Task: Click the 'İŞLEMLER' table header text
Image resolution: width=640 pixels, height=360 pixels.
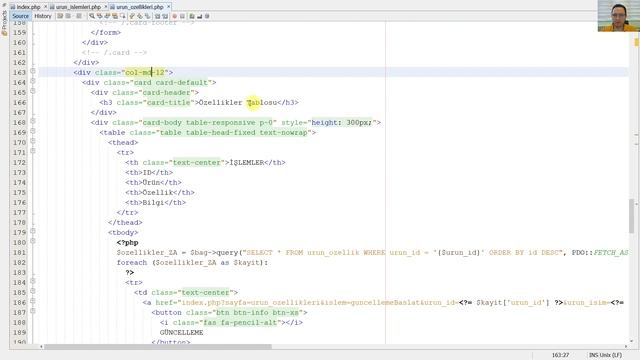Action: click(247, 162)
